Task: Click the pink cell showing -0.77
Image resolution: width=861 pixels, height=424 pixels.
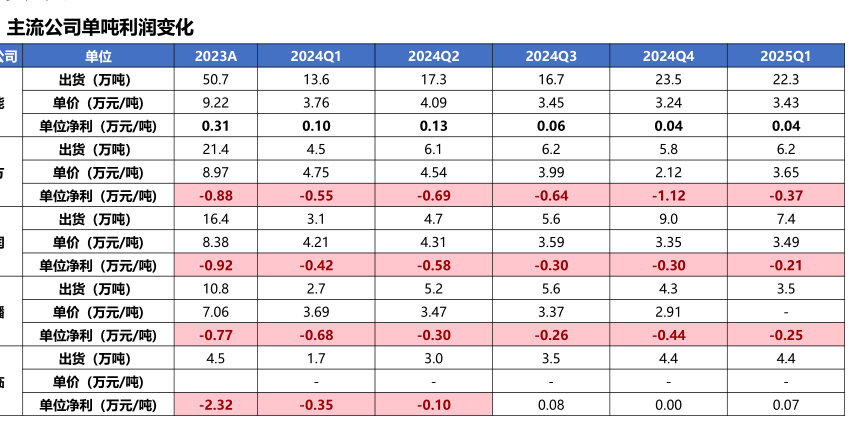Action: coord(216,335)
